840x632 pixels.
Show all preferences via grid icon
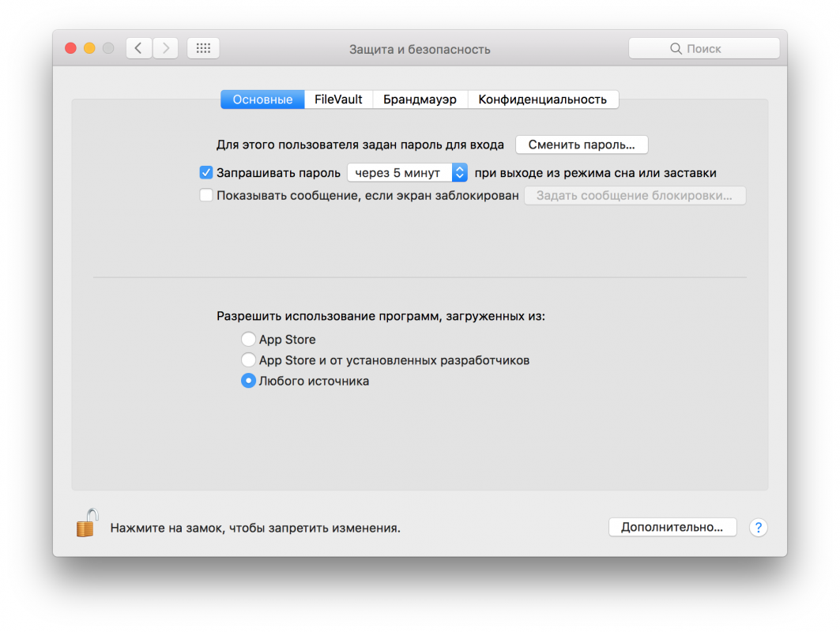(203, 48)
